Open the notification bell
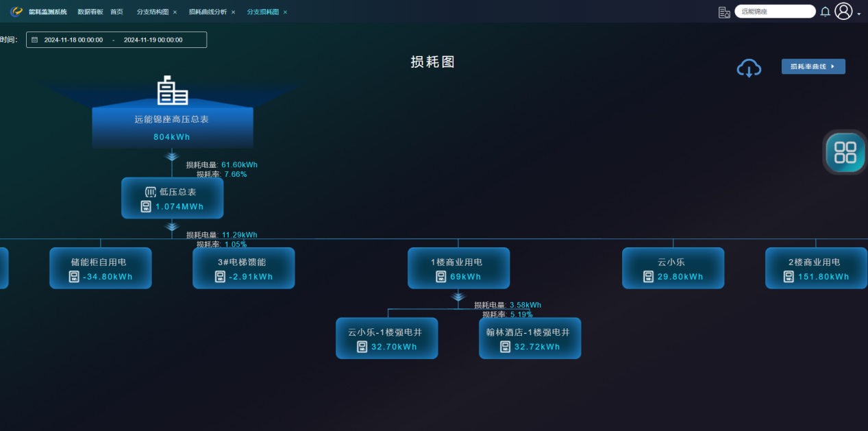This screenshot has height=431, width=868. [x=825, y=12]
